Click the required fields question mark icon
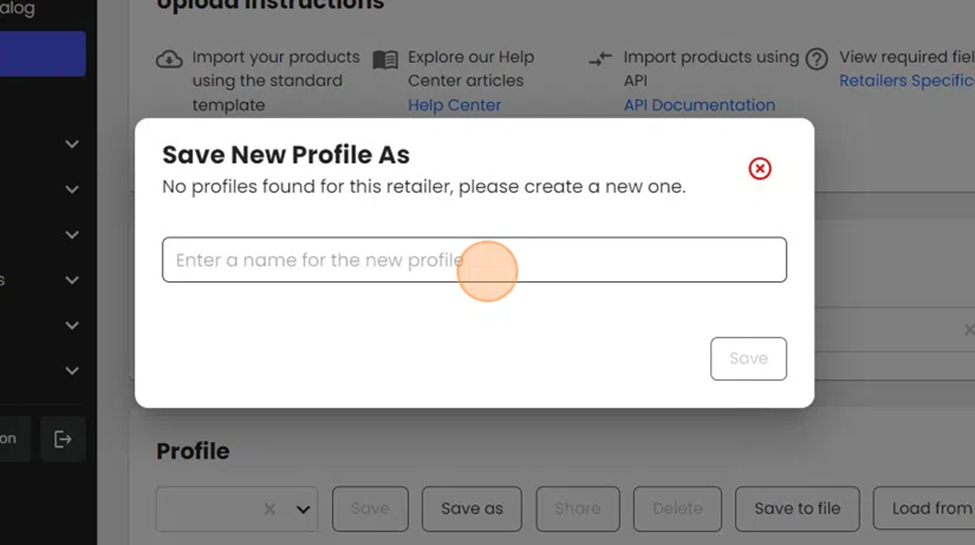This screenshot has width=975, height=545. [x=817, y=59]
